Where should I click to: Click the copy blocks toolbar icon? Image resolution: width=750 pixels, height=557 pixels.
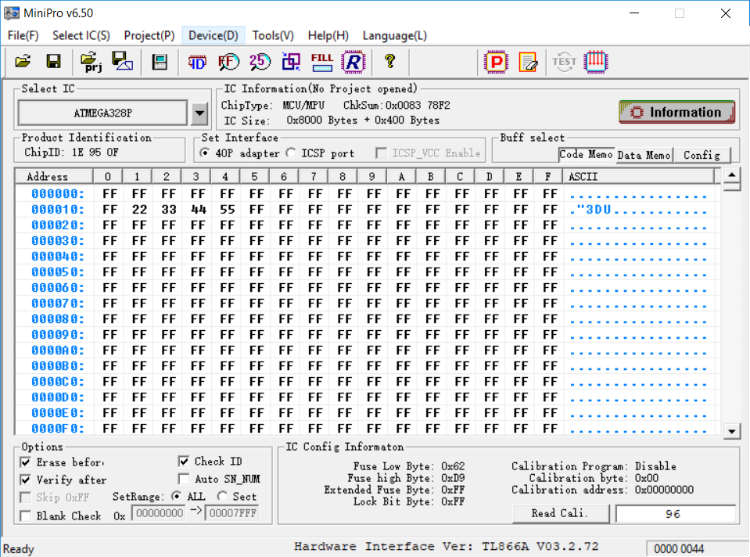coord(291,62)
